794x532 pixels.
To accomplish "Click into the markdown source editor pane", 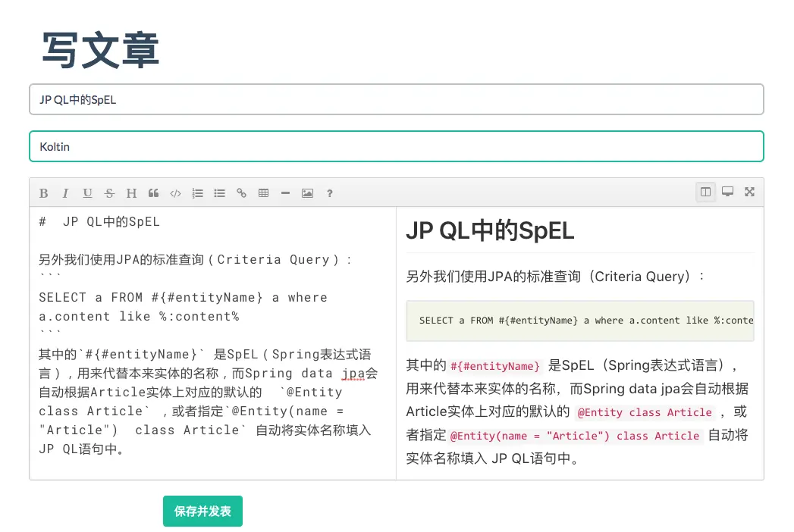I will tap(212, 343).
